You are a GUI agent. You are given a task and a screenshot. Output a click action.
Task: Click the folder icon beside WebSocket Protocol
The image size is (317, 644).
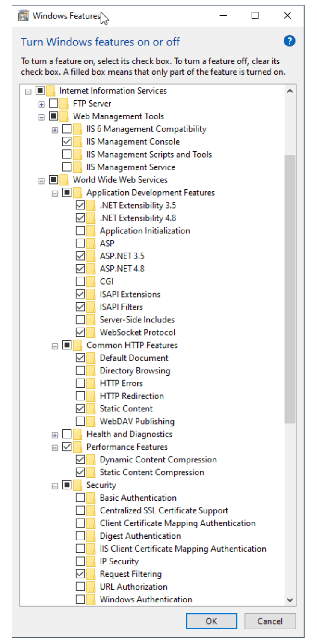point(91,333)
